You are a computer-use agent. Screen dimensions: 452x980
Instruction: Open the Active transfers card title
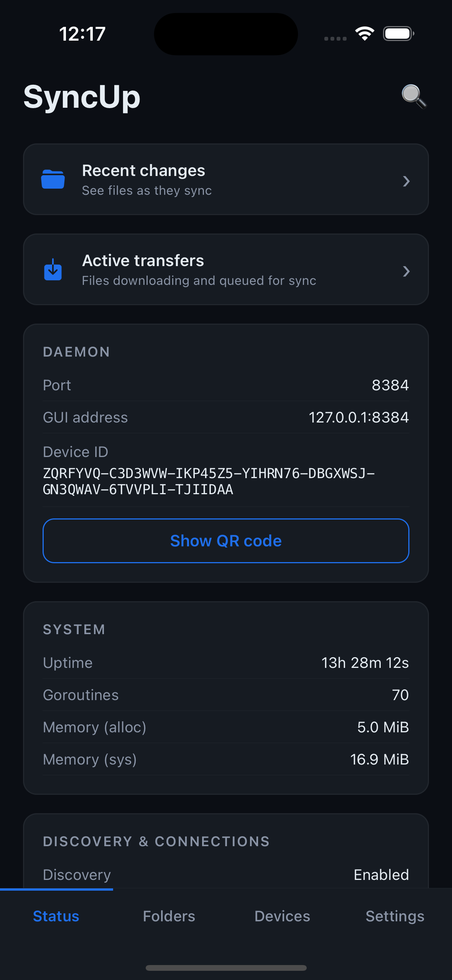(x=143, y=261)
